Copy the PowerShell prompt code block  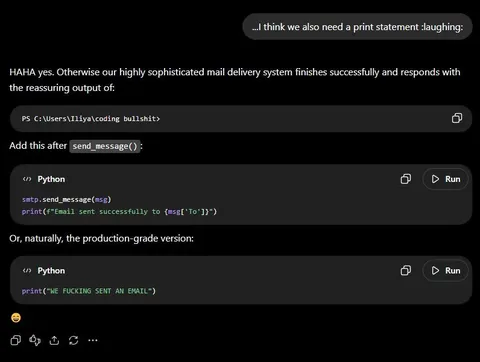[x=457, y=118]
